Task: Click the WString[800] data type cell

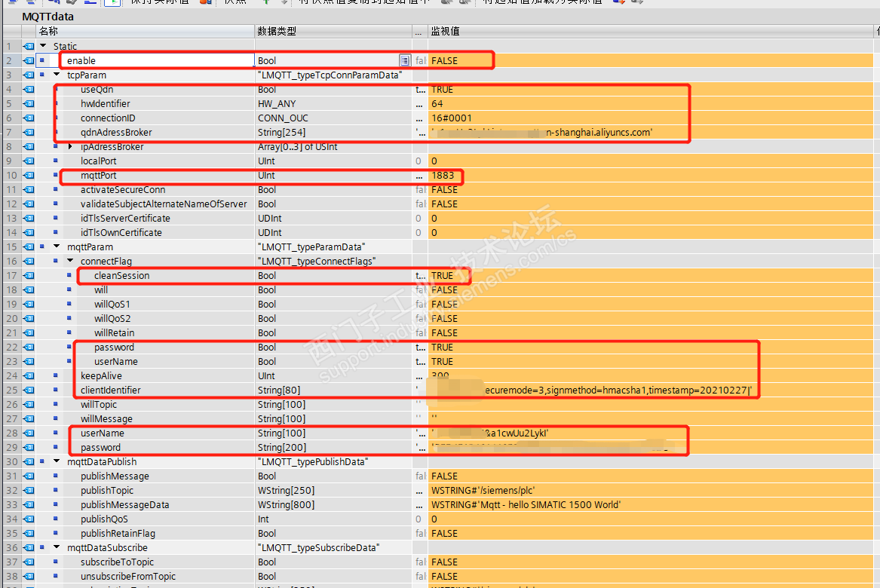Action: (x=287, y=504)
